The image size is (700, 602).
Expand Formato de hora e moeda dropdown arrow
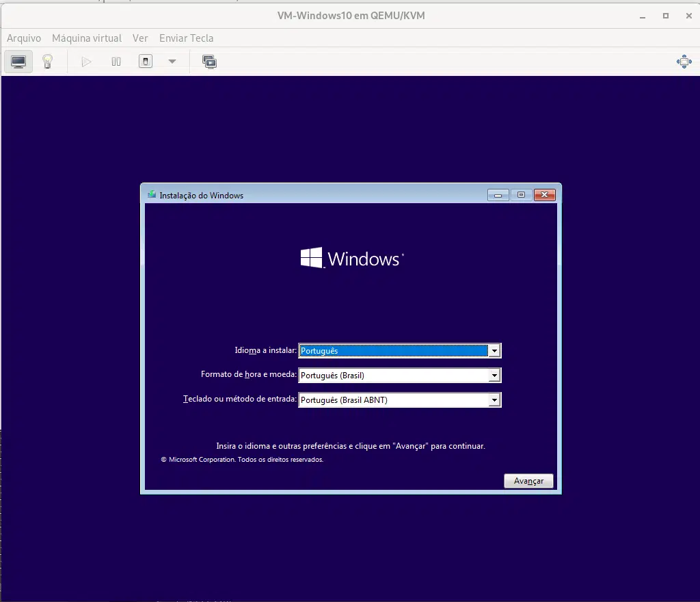click(x=494, y=376)
